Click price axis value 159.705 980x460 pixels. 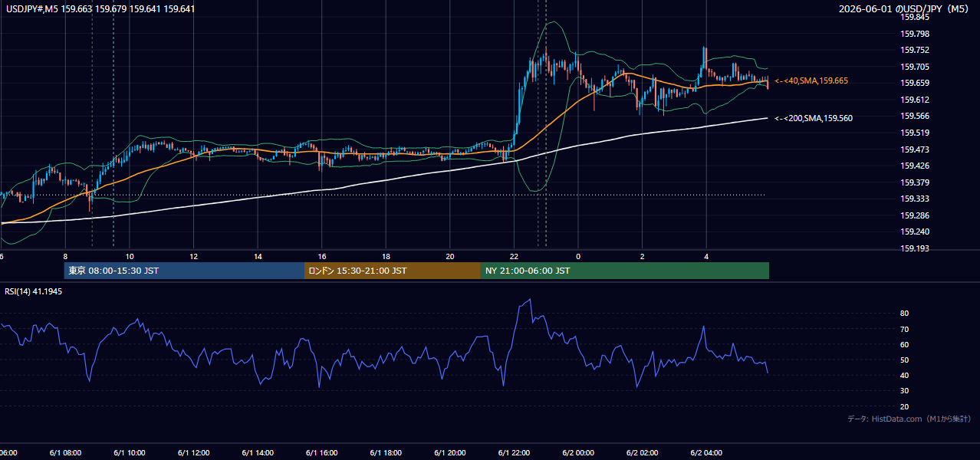point(916,67)
